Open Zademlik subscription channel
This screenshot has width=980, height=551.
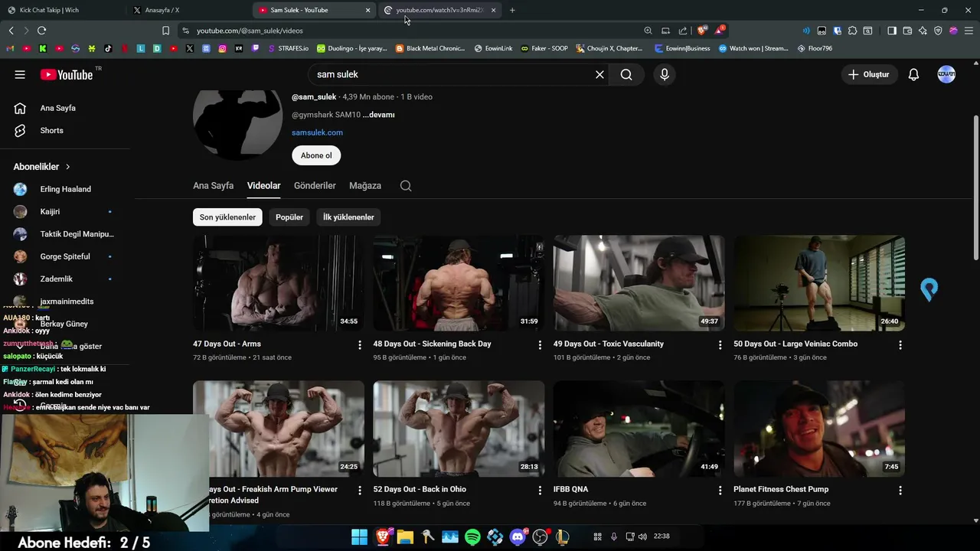coord(65,279)
